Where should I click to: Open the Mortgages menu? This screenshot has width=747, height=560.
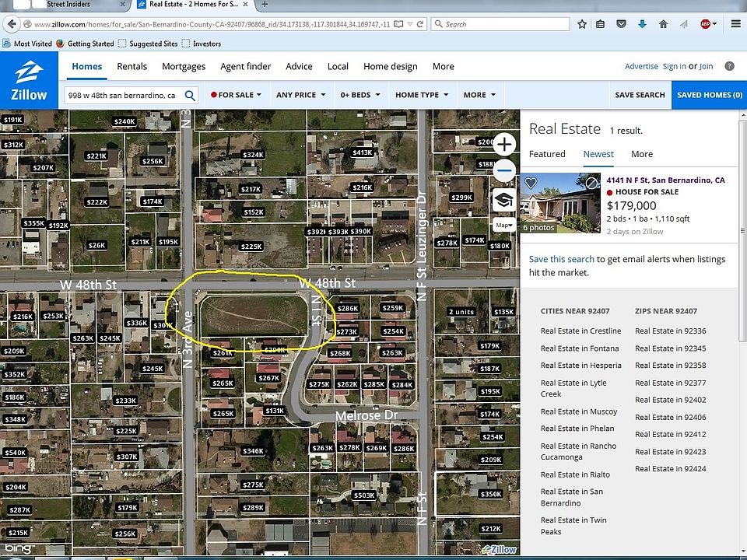coord(184,67)
